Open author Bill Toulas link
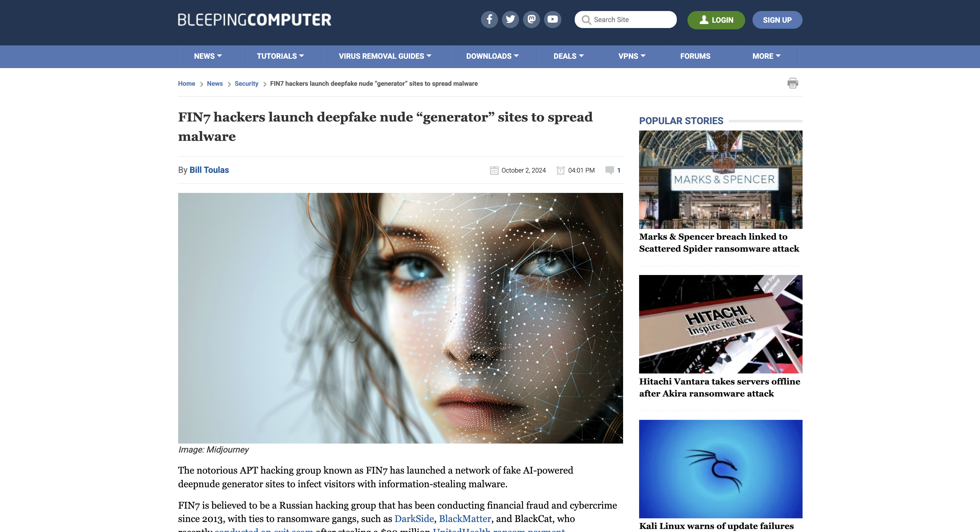The height and width of the screenshot is (532, 980). 209,170
